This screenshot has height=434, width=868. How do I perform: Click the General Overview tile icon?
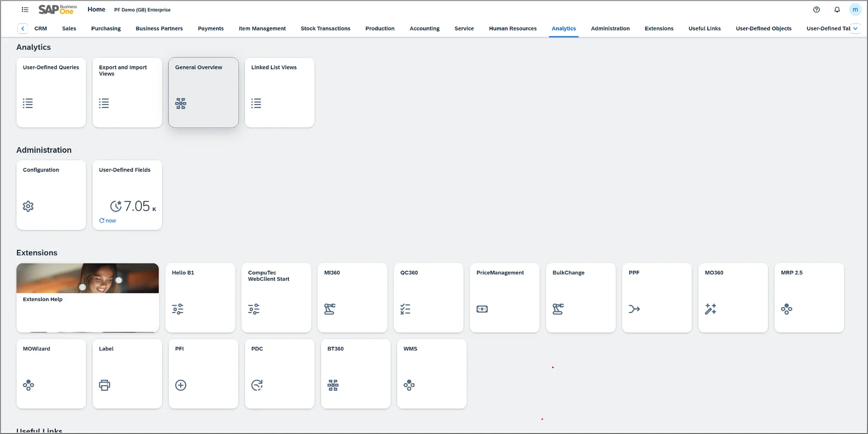coord(181,104)
